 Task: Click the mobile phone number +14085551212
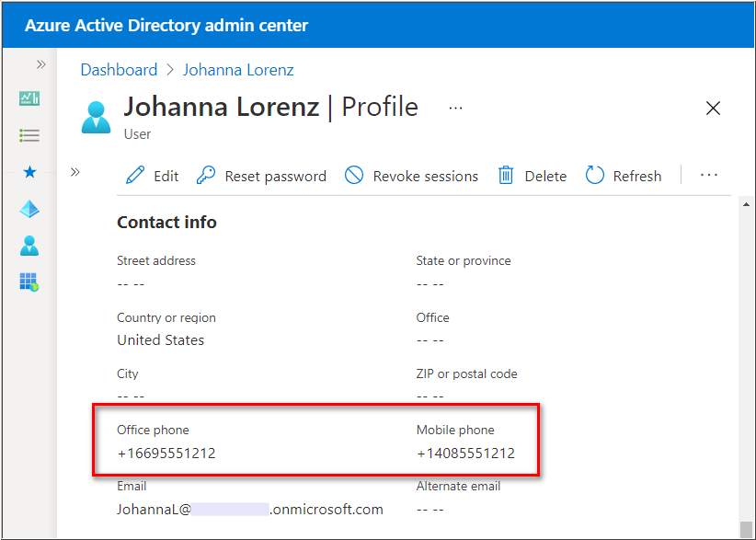pos(465,454)
